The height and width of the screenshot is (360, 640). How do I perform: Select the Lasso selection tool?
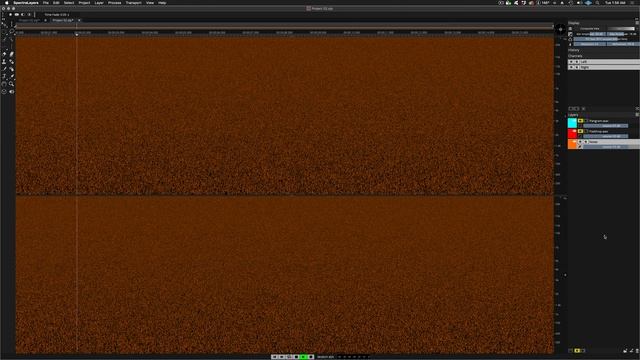click(x=12, y=31)
